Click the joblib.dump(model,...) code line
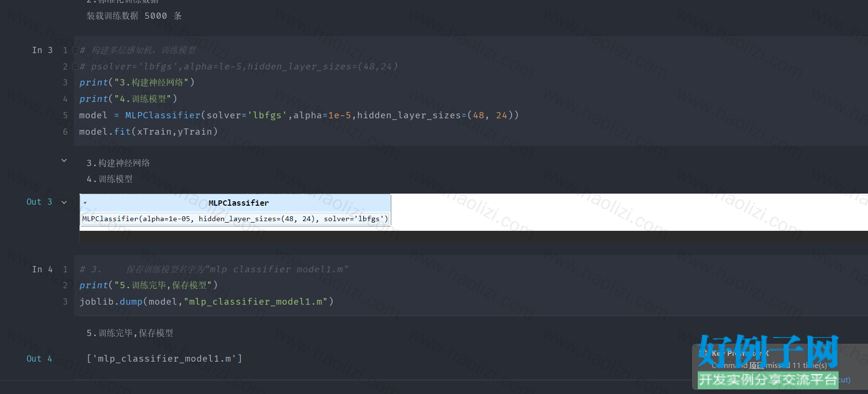Image resolution: width=868 pixels, height=394 pixels. pos(207,302)
